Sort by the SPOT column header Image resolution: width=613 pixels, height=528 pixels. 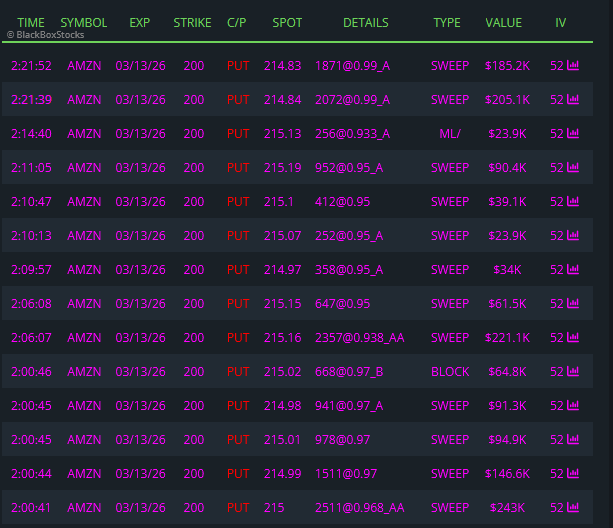[x=287, y=23]
